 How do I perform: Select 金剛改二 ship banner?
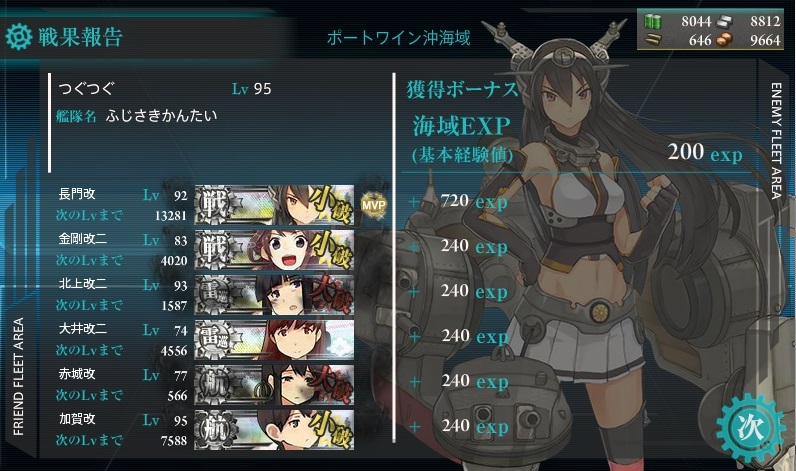click(274, 250)
